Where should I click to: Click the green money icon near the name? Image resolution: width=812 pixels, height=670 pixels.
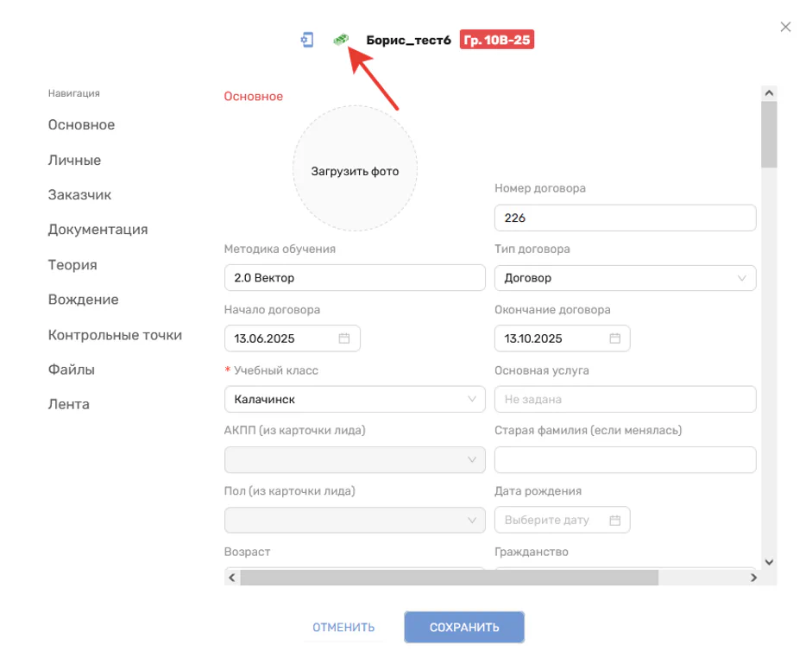click(x=342, y=40)
